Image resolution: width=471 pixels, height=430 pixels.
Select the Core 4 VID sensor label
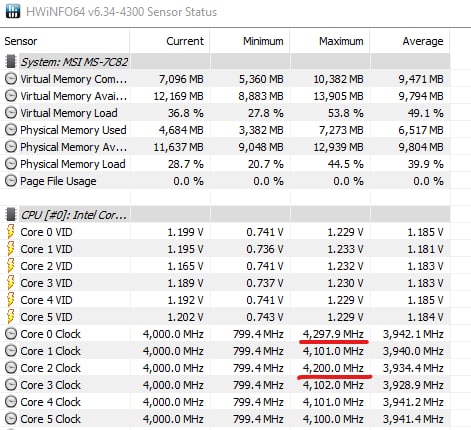point(46,300)
